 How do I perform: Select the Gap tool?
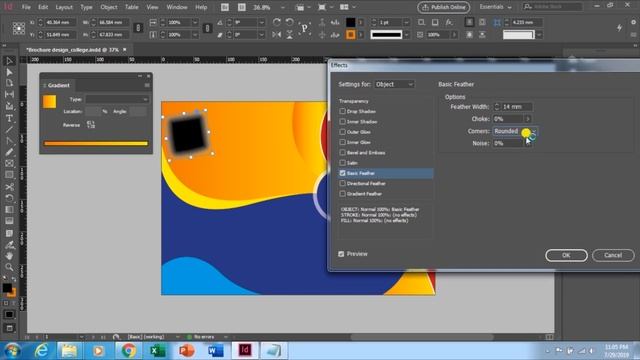tap(9, 95)
